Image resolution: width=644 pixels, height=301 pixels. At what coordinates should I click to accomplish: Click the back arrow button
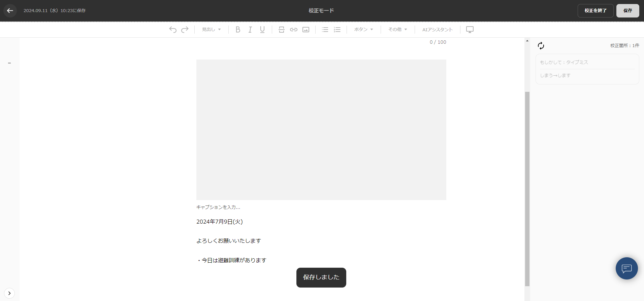10,11
